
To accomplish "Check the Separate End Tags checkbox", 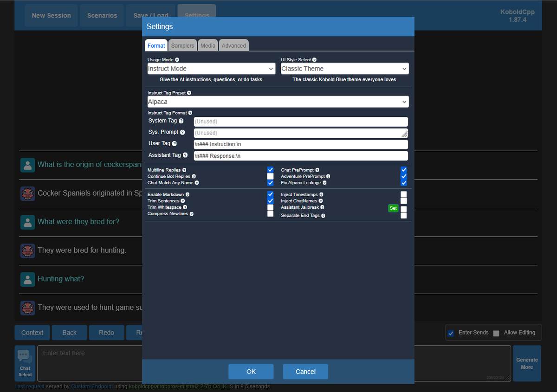I will (404, 216).
